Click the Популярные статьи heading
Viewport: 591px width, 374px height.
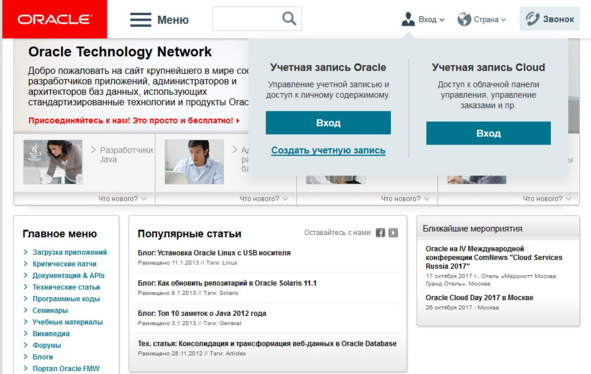click(x=190, y=234)
